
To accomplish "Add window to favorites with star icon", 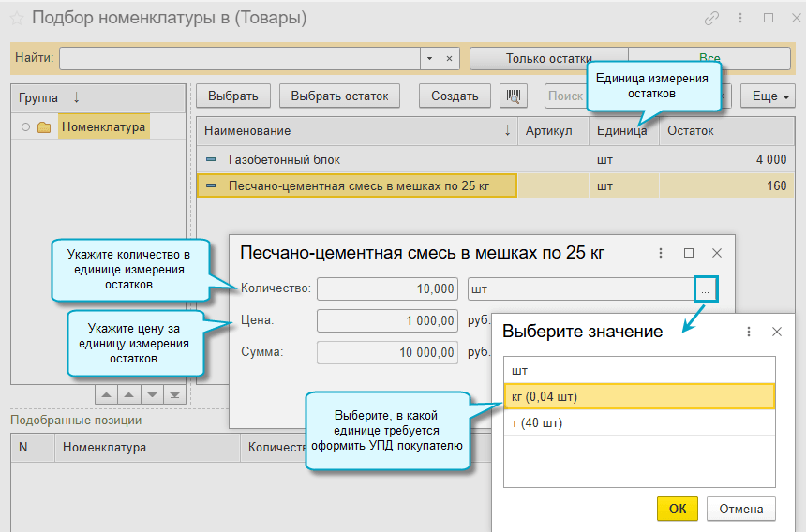I will coord(17,19).
